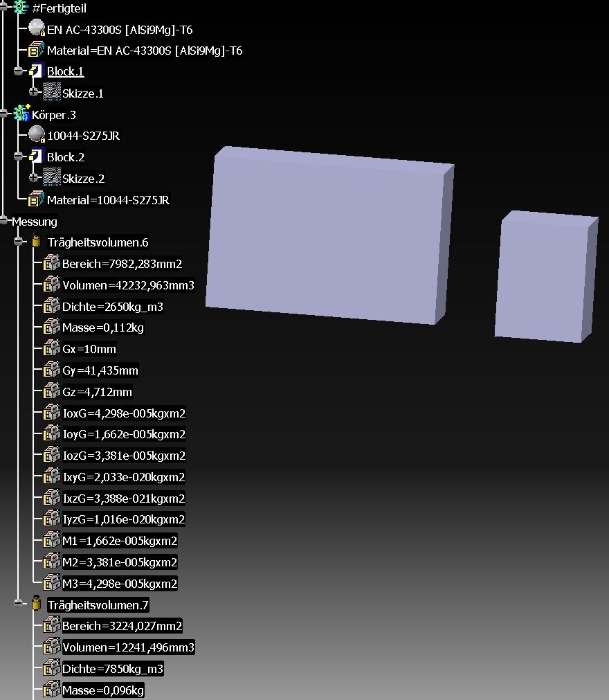The height and width of the screenshot is (700, 609).
Task: Select Volumen=12241,496mm3 value
Action: pos(129,647)
